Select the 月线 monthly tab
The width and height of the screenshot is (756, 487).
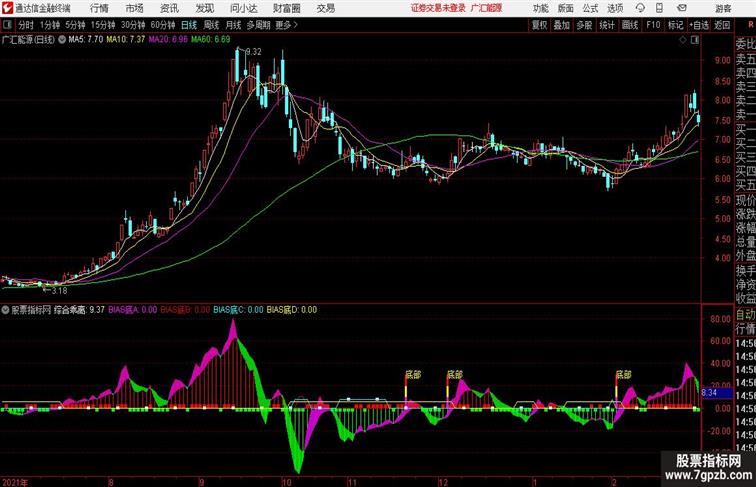233,25
